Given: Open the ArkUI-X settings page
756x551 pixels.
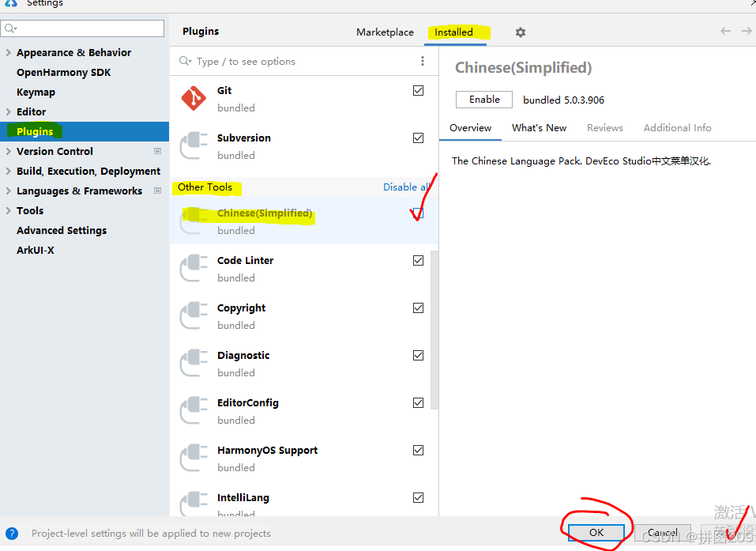Looking at the screenshot, I should tap(36, 250).
